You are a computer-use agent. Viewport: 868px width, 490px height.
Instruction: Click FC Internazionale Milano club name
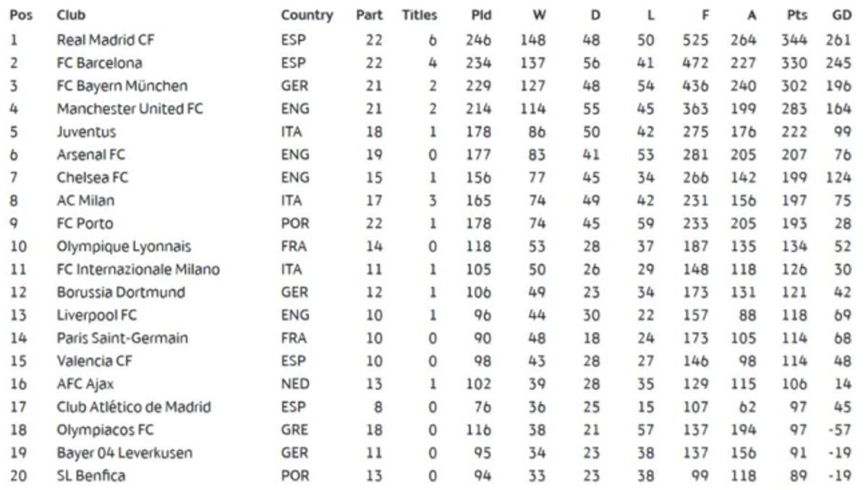click(138, 270)
